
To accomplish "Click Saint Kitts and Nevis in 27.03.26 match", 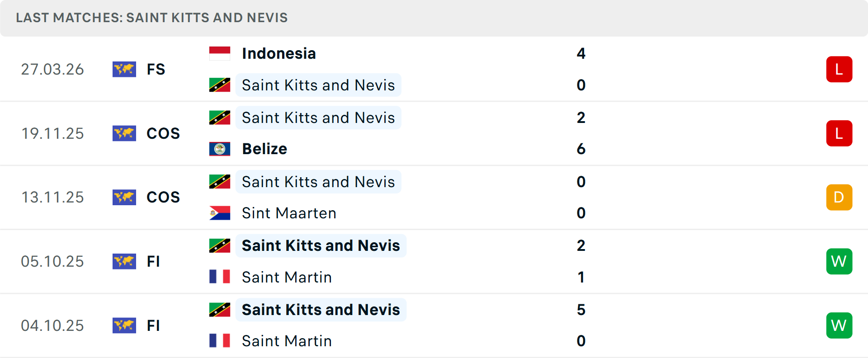I will (318, 85).
